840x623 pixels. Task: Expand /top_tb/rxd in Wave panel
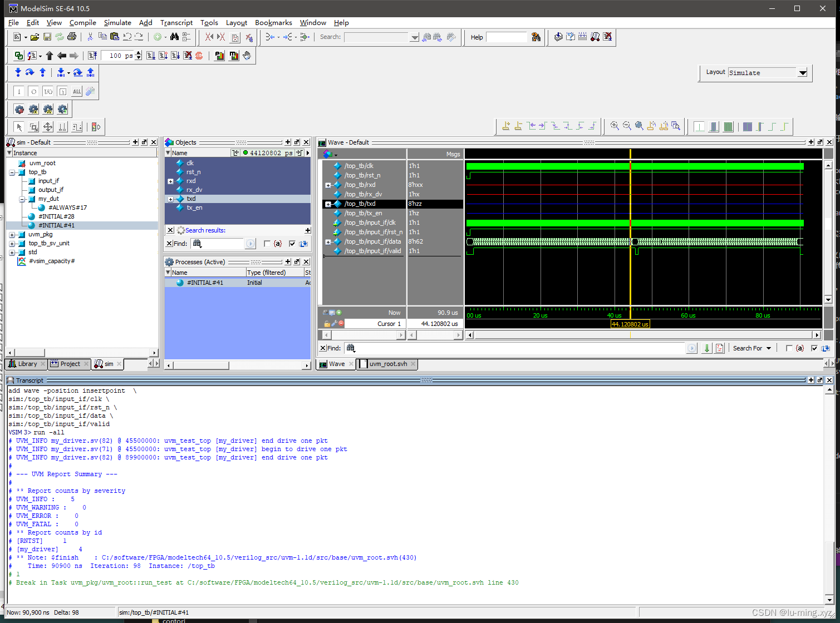click(x=328, y=185)
